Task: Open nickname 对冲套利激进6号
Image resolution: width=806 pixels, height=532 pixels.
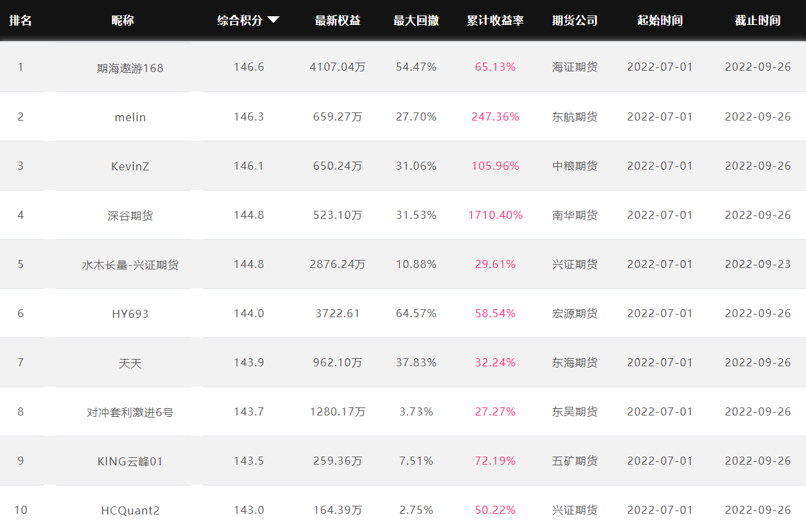Action: pyautogui.click(x=130, y=412)
